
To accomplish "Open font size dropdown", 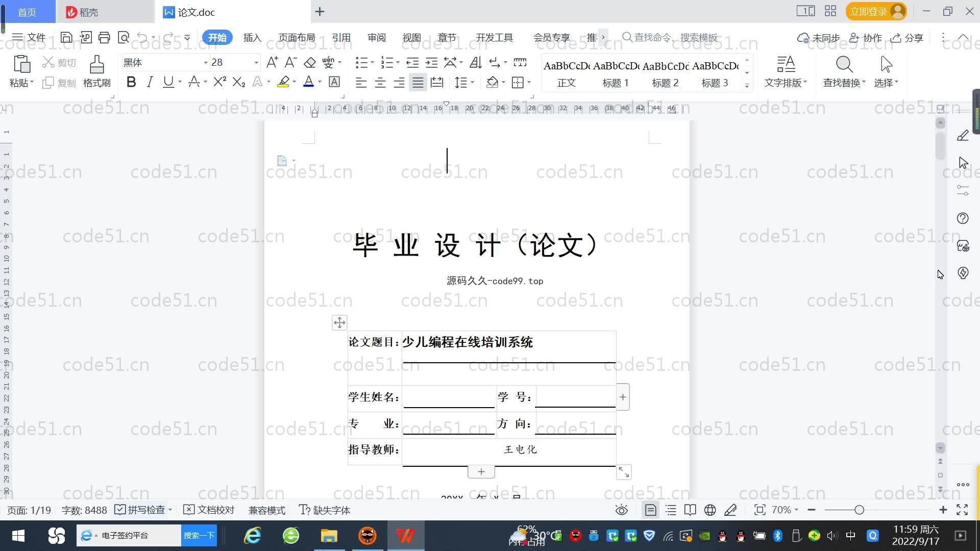I will 256,63.
